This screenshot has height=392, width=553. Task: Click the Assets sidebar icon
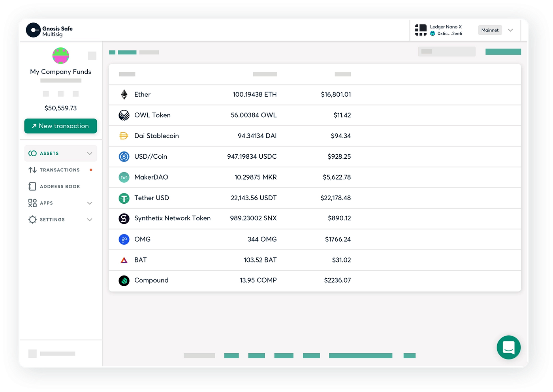tap(32, 153)
